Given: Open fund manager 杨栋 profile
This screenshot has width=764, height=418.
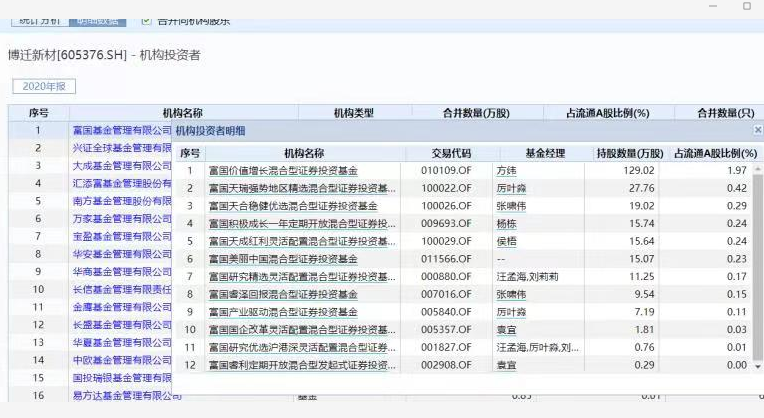Looking at the screenshot, I should 506,224.
